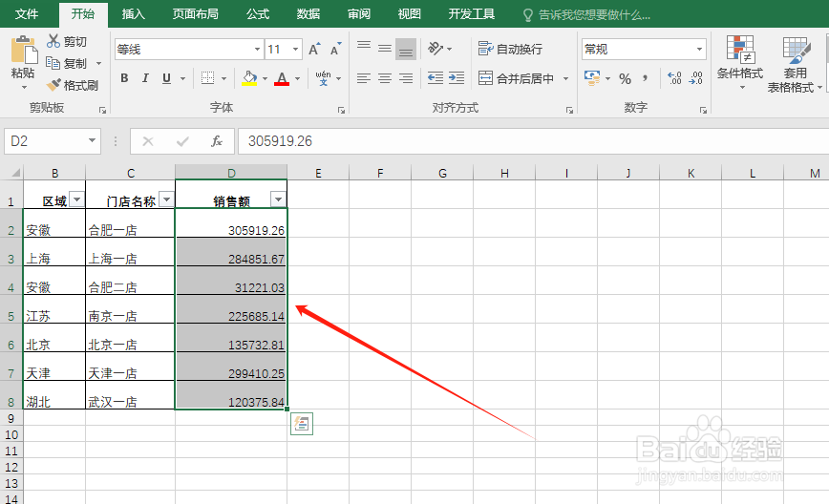Expand the font name dropdown 等线
This screenshot has width=829, height=504.
tap(257, 49)
